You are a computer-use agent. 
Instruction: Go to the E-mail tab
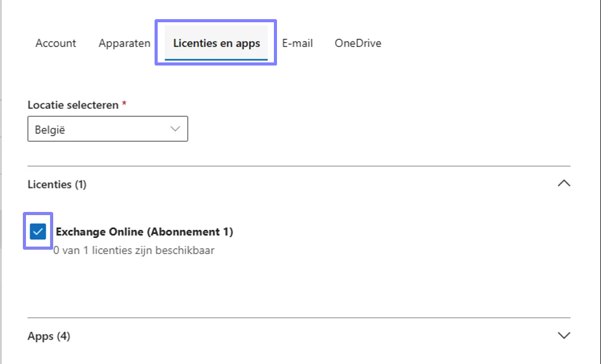pos(297,43)
